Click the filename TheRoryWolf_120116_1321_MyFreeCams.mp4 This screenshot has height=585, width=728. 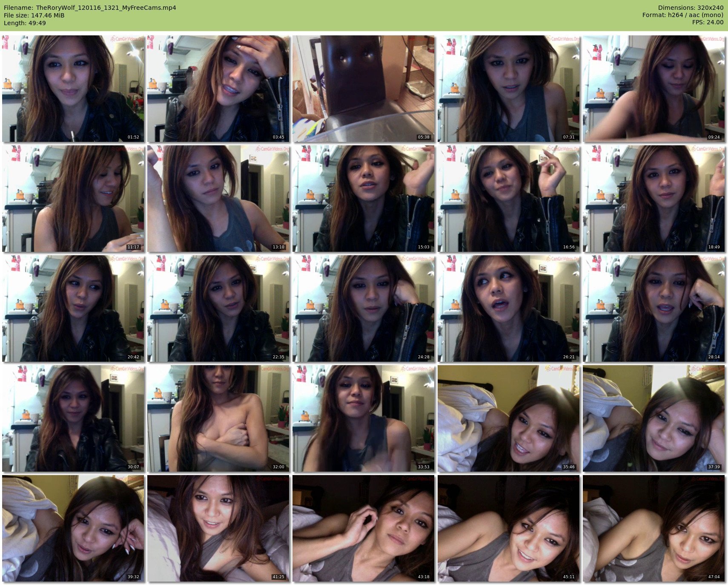[106, 8]
